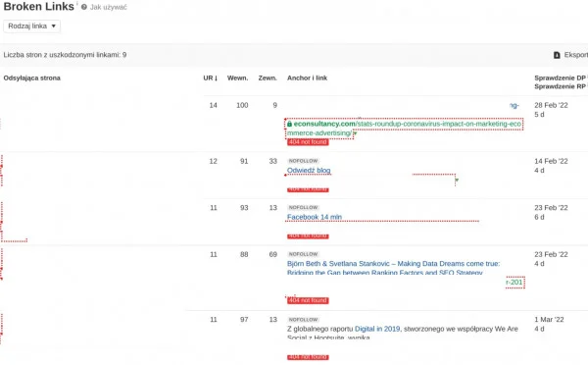Open the Facebook 14 mln anchor link
This screenshot has width=588, height=365.
[x=315, y=217]
